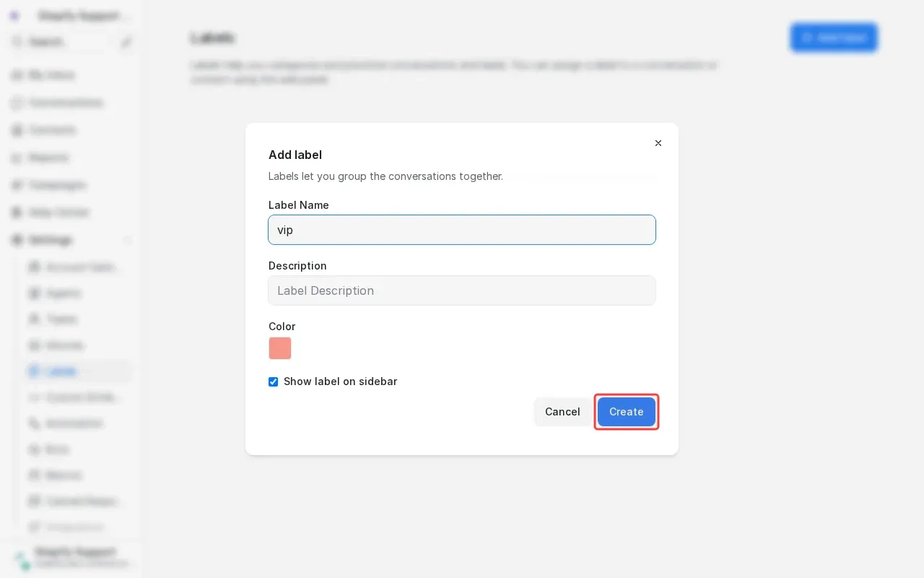The width and height of the screenshot is (924, 578).
Task: View Reports via its sidebar icon
Action: (x=17, y=158)
